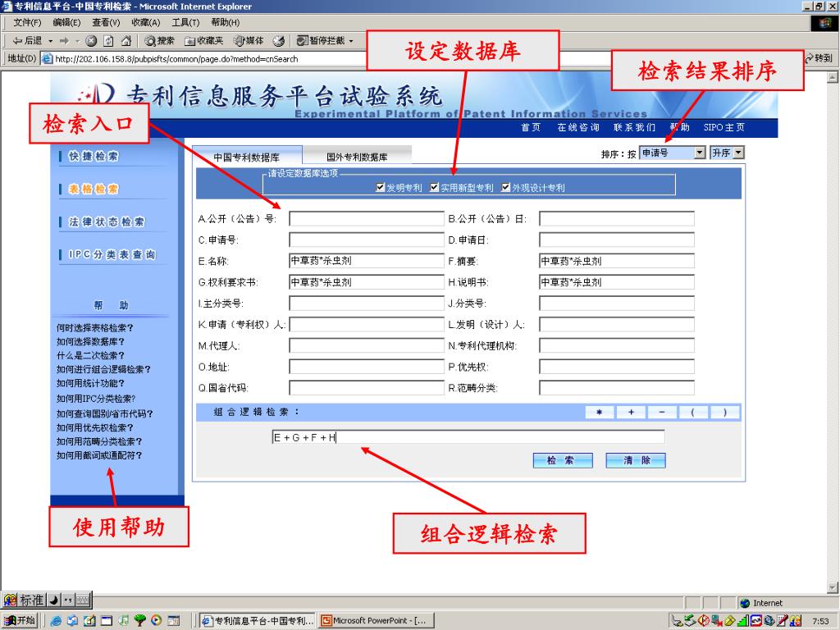
Task: Open the 帮助(H) menu
Action: pos(225,22)
